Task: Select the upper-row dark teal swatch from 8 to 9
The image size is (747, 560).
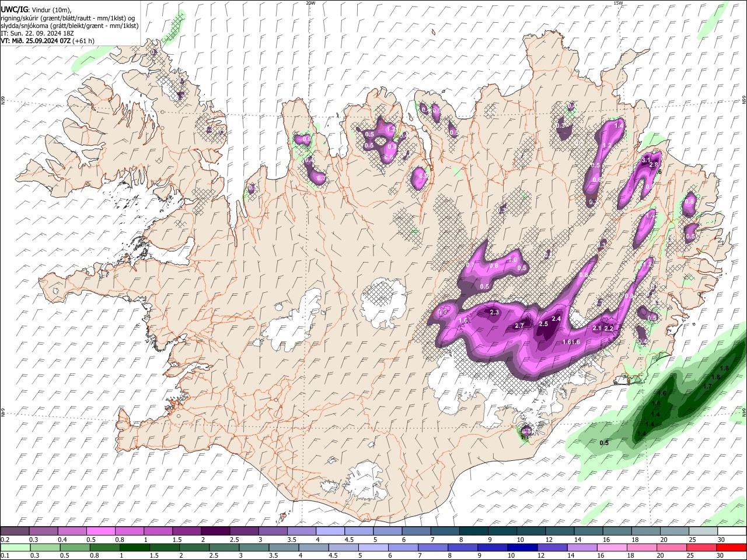Action: pos(474,531)
